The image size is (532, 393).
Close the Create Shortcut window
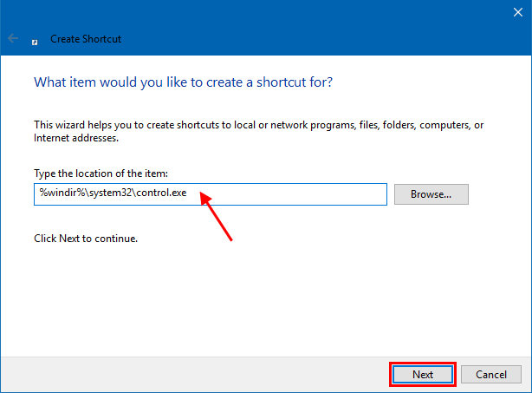point(518,12)
